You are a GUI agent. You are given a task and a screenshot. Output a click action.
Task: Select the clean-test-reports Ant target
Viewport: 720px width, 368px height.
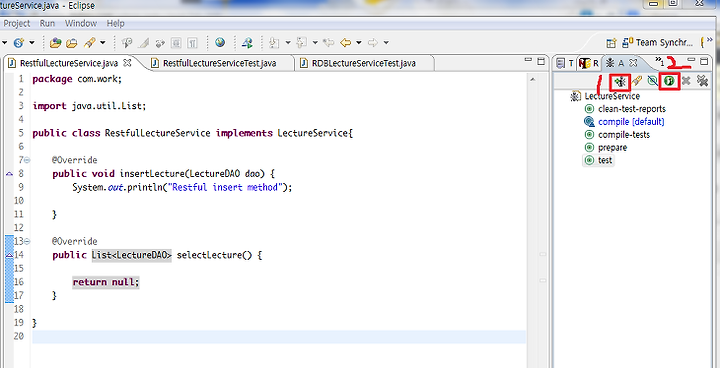625,109
